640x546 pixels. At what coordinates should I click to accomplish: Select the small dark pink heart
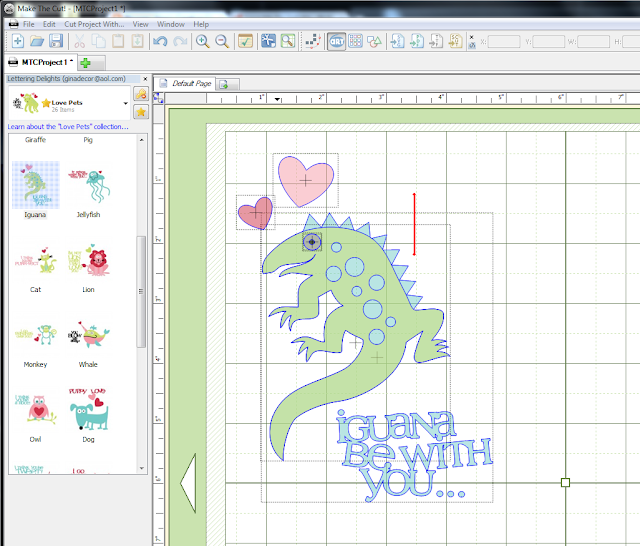(256, 213)
